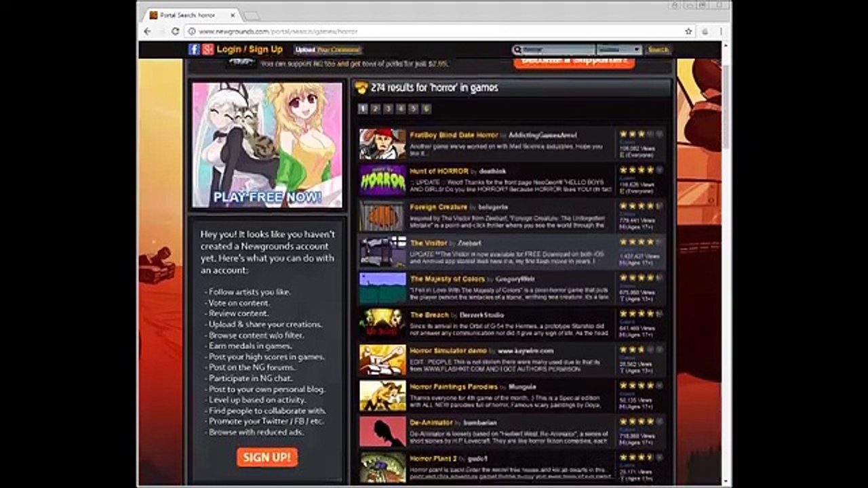Open The Majesty of Colors title link

[448, 279]
